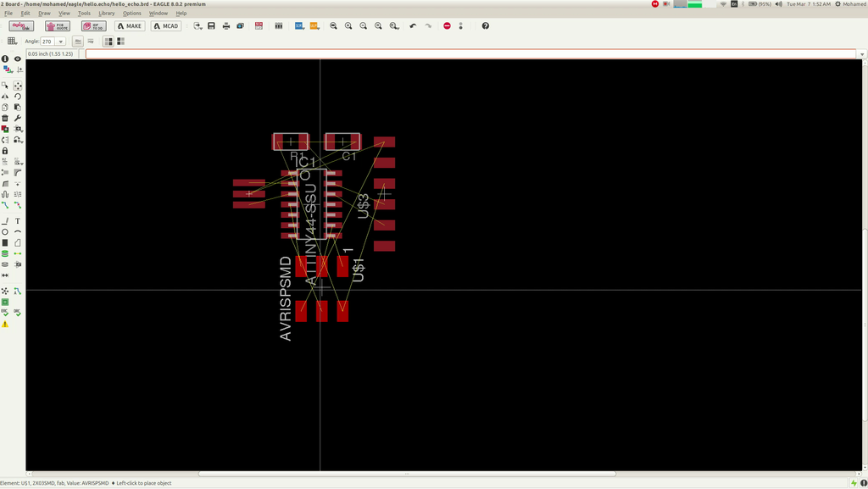Run the Ratsnest tool
The width and height of the screenshot is (868, 489).
[5, 291]
